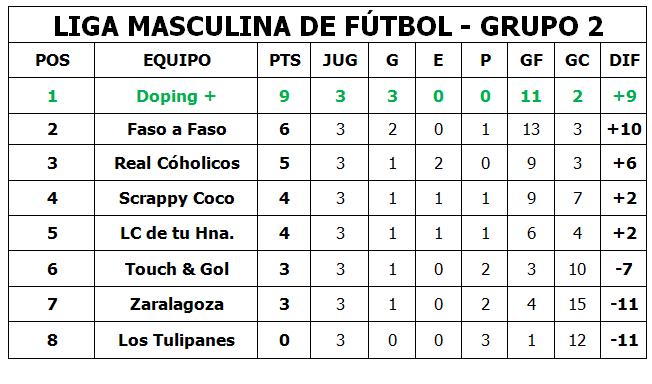Select Doping + points value 9

(284, 96)
